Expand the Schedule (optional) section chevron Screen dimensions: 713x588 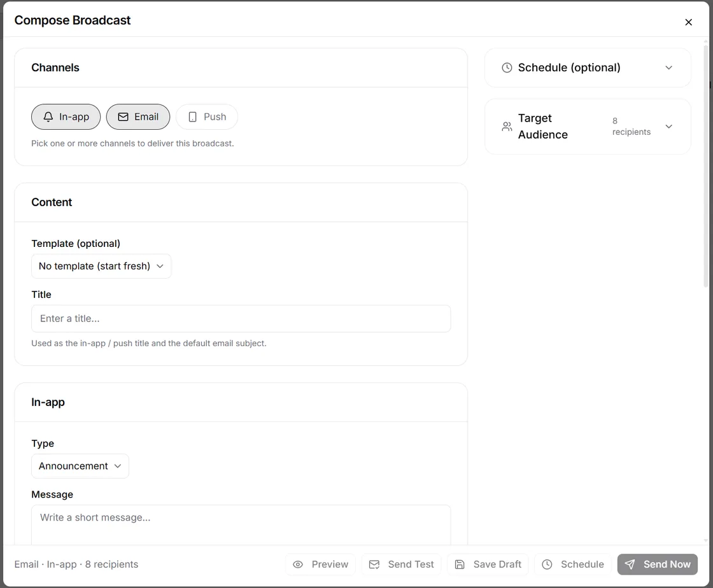tap(669, 67)
